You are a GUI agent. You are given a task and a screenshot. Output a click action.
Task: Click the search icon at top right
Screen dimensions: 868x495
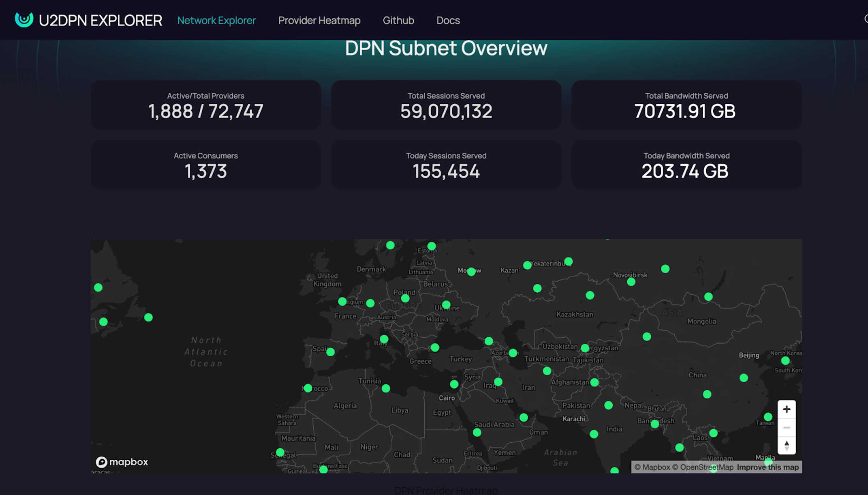[x=866, y=19]
